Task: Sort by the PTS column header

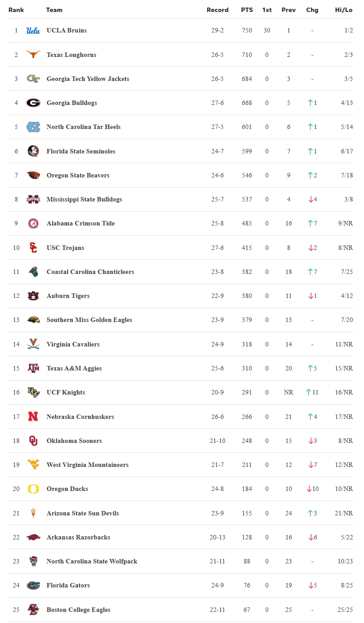Action: [x=247, y=10]
